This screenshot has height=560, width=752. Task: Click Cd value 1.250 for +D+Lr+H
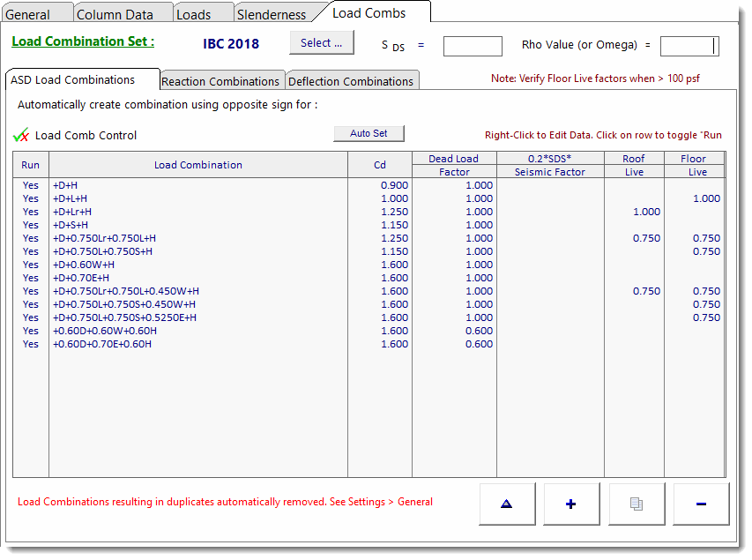pos(395,212)
